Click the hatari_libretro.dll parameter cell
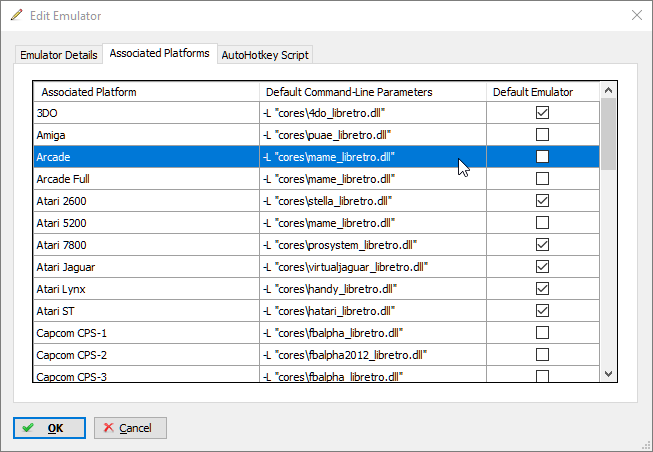The image size is (653, 452). [x=373, y=311]
